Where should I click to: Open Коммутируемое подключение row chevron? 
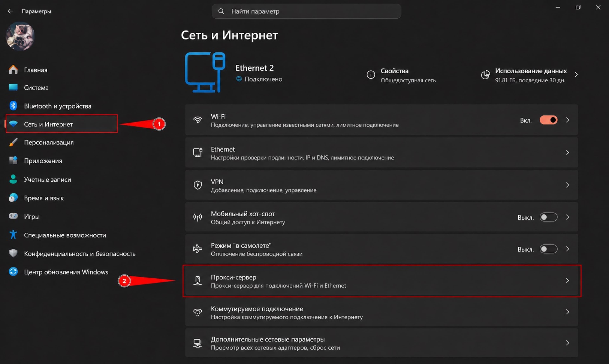tap(567, 312)
